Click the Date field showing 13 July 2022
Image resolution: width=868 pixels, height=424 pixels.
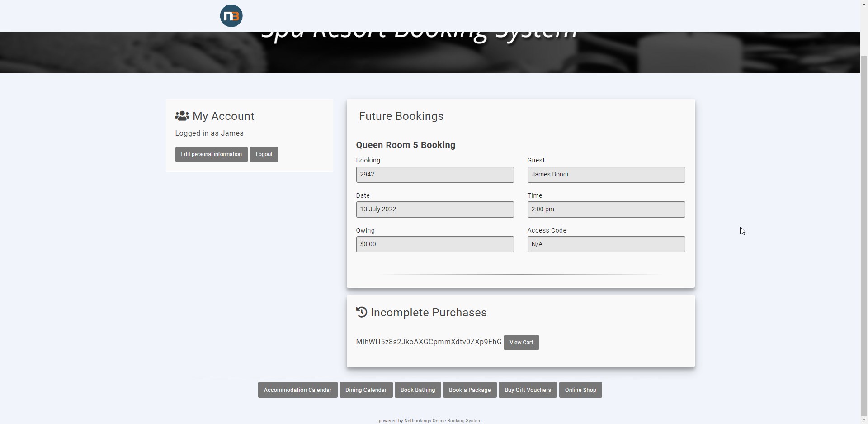pyautogui.click(x=434, y=209)
